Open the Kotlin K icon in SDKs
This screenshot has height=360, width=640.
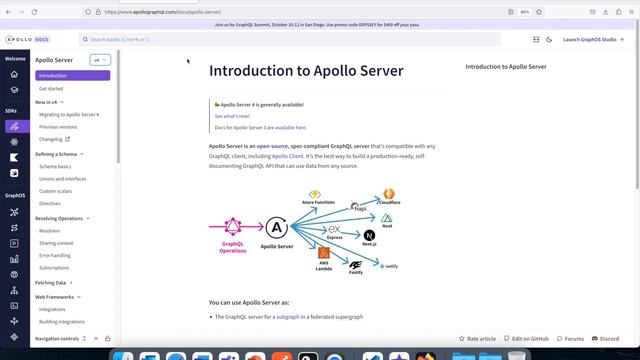coord(14,158)
